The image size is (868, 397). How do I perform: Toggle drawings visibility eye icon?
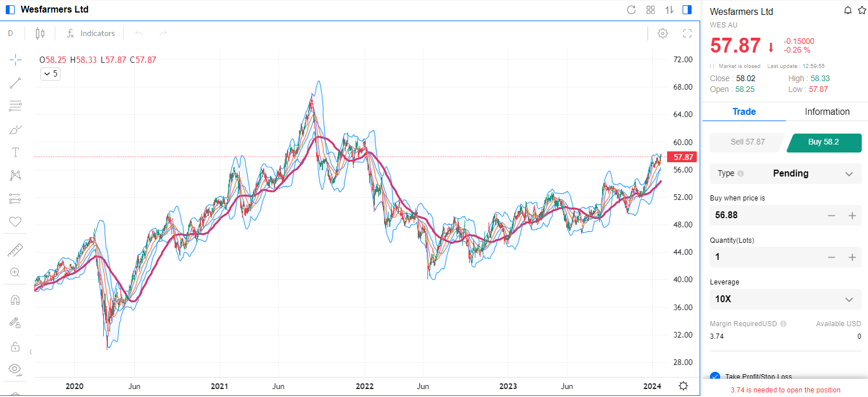point(15,368)
